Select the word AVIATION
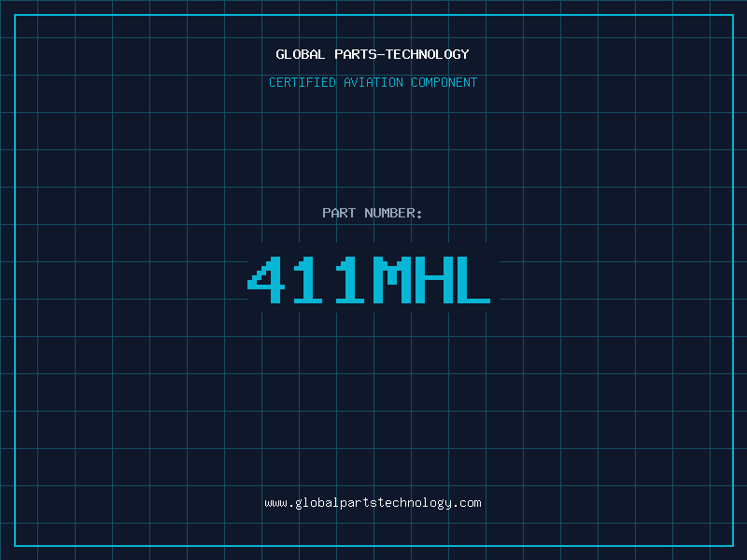 pos(373,82)
